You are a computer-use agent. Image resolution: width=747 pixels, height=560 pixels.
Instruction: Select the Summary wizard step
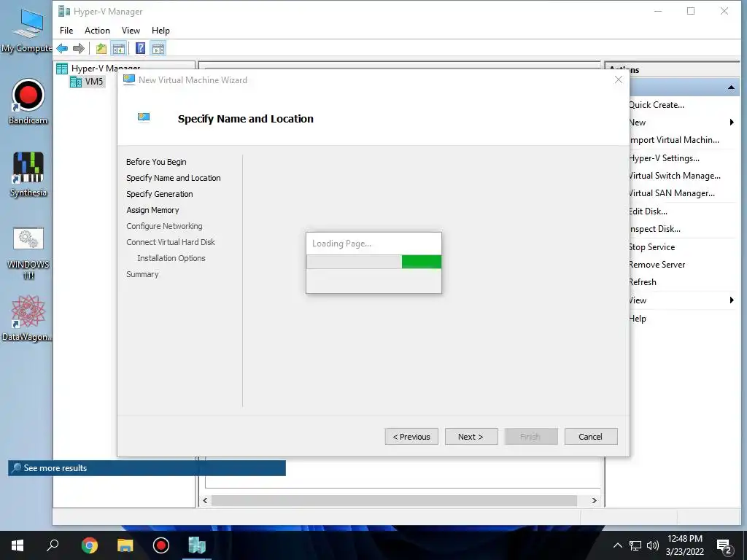point(142,274)
